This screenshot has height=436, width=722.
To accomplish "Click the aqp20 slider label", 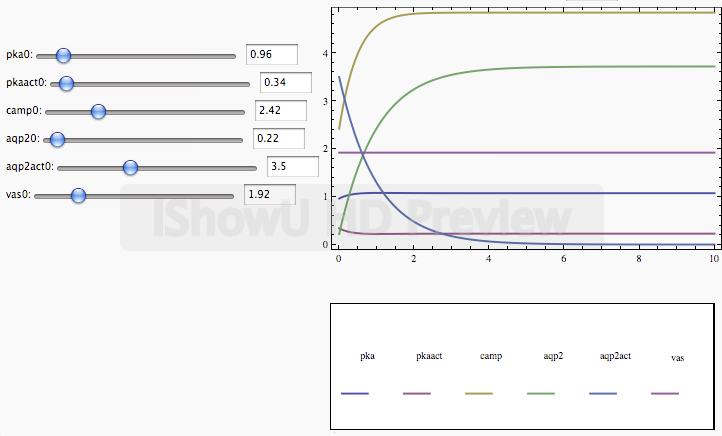I will click(x=23, y=139).
